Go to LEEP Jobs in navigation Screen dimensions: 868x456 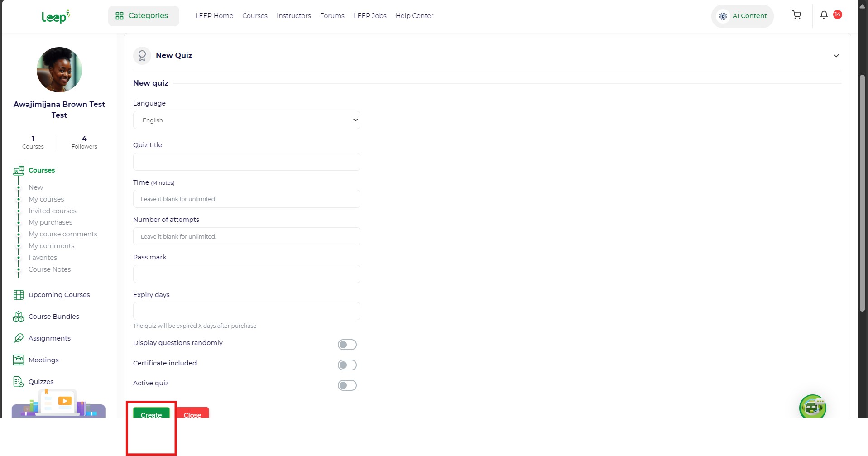click(x=369, y=16)
